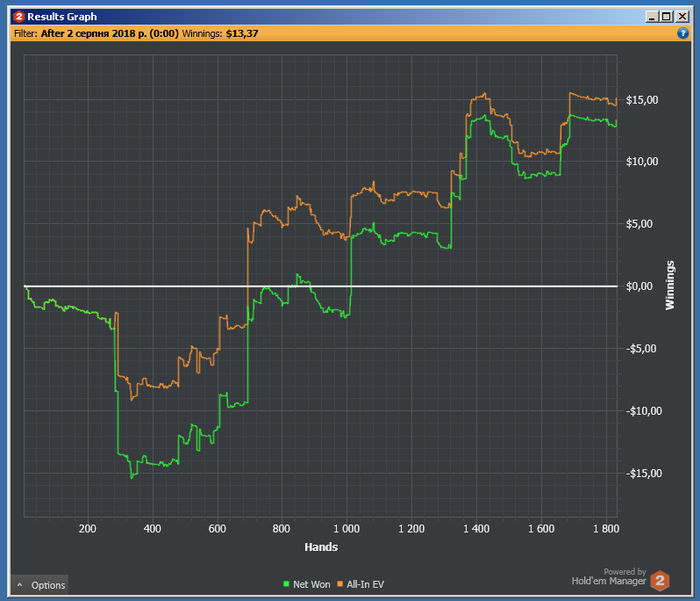Click the 1 000 hands x-axis label
The width and height of the screenshot is (700, 601).
click(x=346, y=529)
